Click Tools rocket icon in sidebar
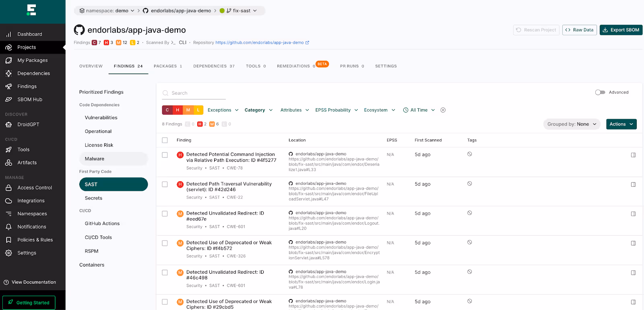 point(8,149)
